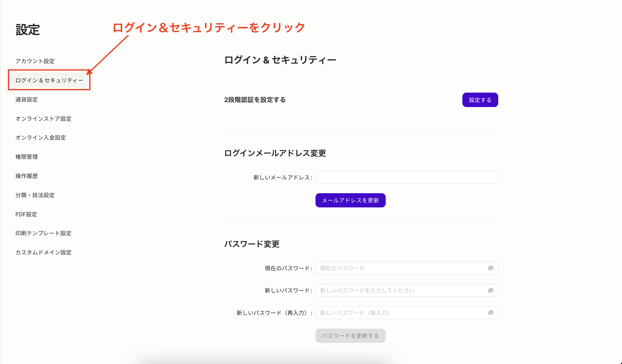The width and height of the screenshot is (622, 364).
Task: Open オンラインストア設定
Action: [43, 119]
